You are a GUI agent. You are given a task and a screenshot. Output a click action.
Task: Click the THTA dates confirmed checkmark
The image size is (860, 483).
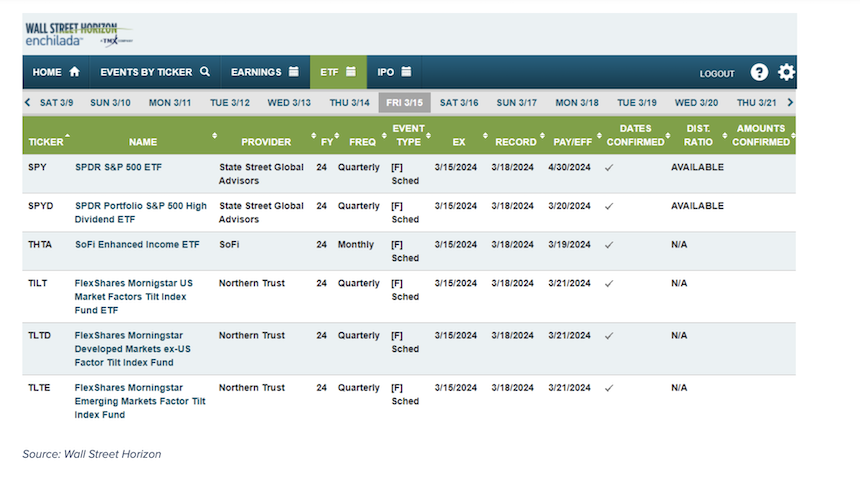[609, 245]
